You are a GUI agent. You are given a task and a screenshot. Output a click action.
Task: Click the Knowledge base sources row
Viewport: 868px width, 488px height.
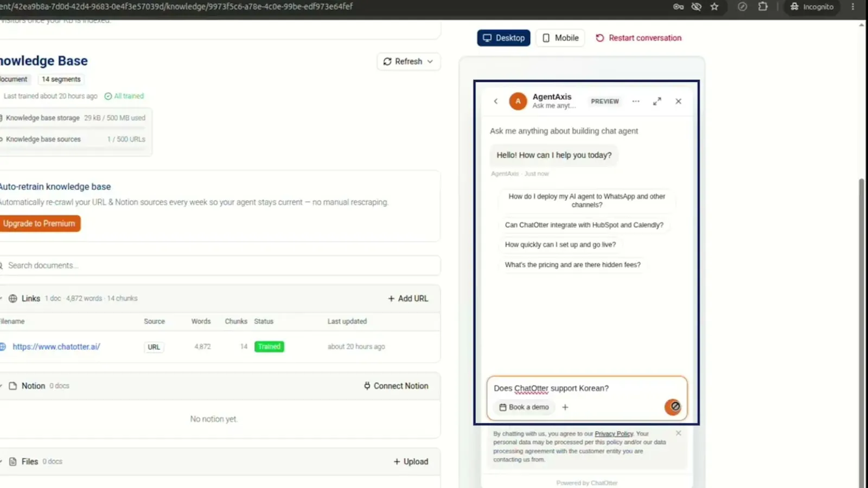tap(73, 139)
